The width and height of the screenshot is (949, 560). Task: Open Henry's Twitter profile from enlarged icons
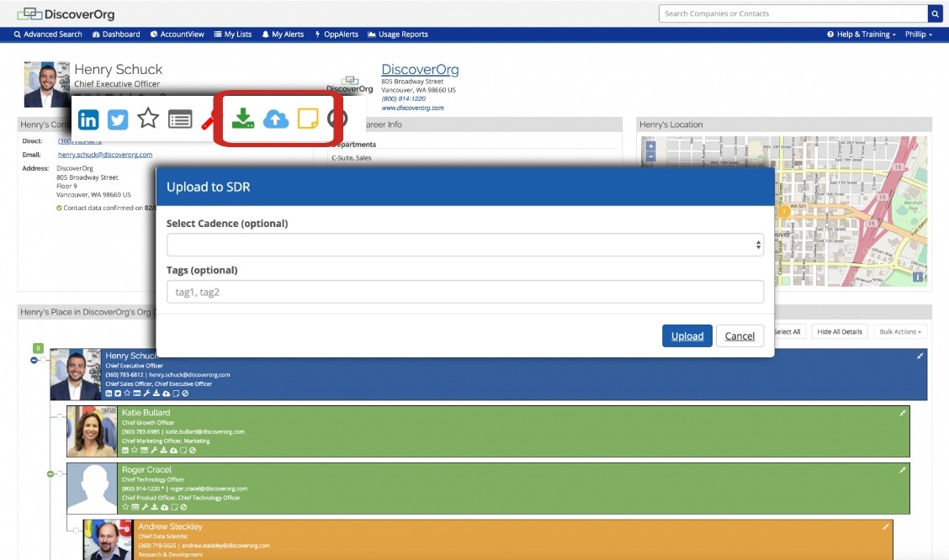[118, 119]
